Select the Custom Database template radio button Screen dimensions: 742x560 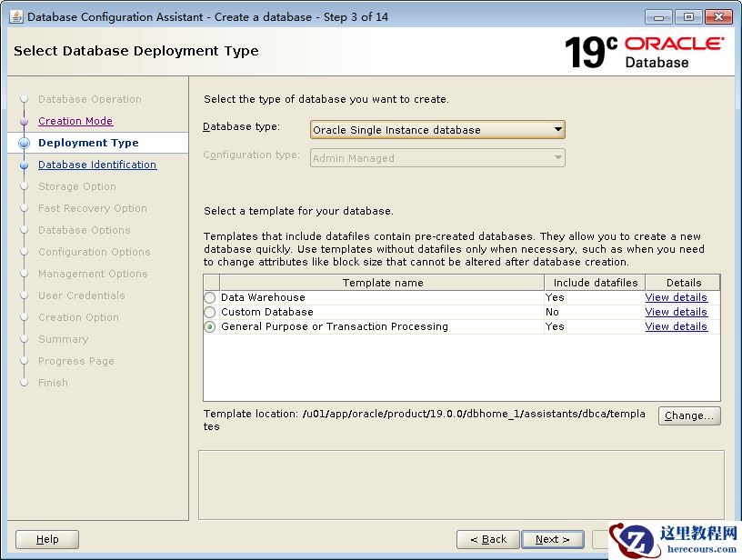click(x=210, y=312)
